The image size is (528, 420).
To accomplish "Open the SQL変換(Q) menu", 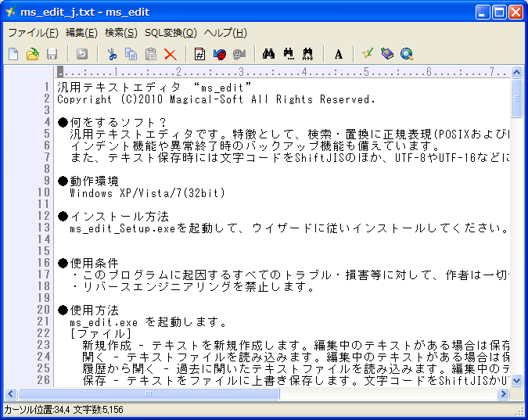I will [171, 33].
